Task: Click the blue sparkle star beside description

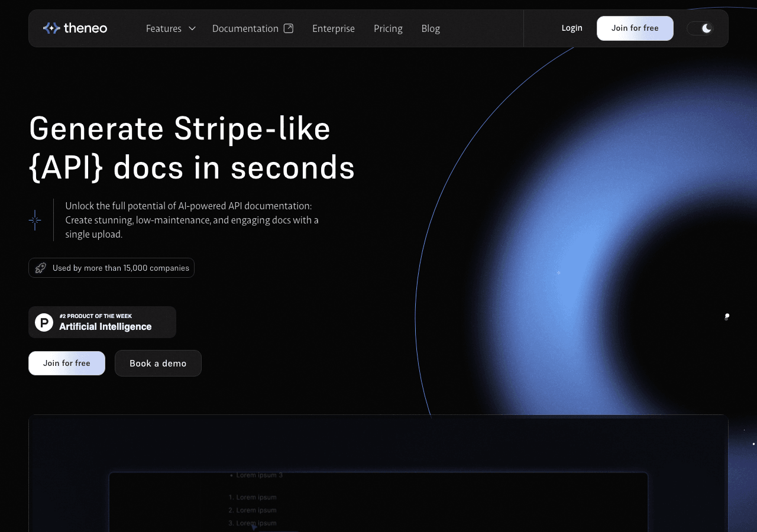Action: 35,220
